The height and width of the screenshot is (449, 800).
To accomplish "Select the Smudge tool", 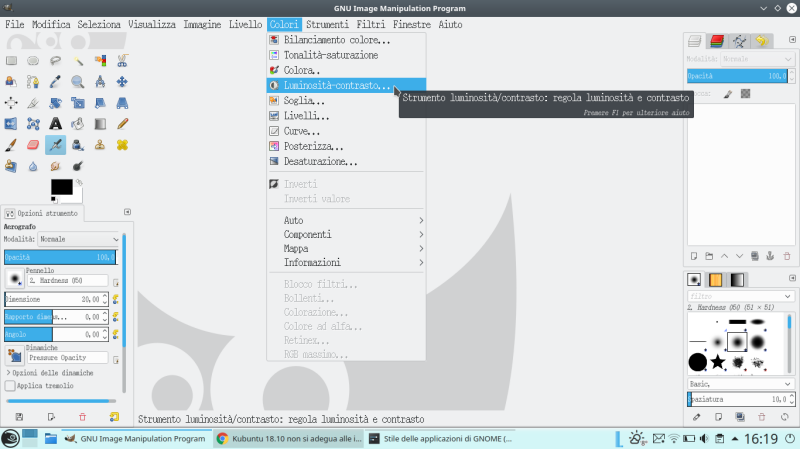I will click(x=56, y=166).
